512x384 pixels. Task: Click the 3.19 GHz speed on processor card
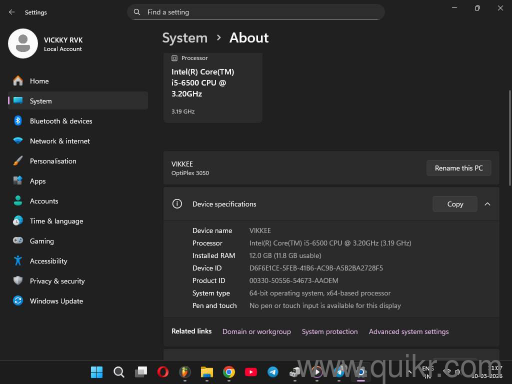183,111
